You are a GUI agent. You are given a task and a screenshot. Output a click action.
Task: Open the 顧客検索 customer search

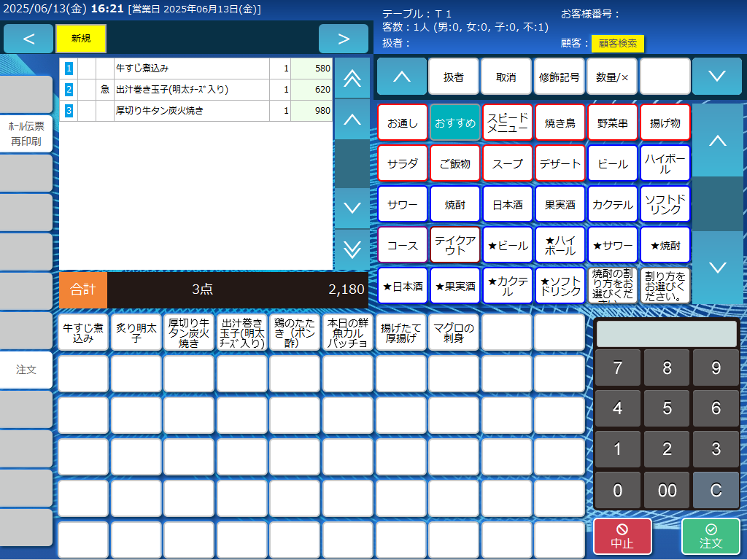pyautogui.click(x=617, y=43)
